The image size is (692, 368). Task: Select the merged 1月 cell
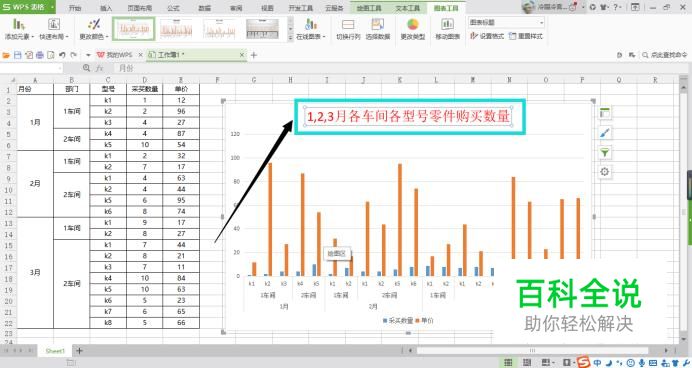tap(35, 122)
